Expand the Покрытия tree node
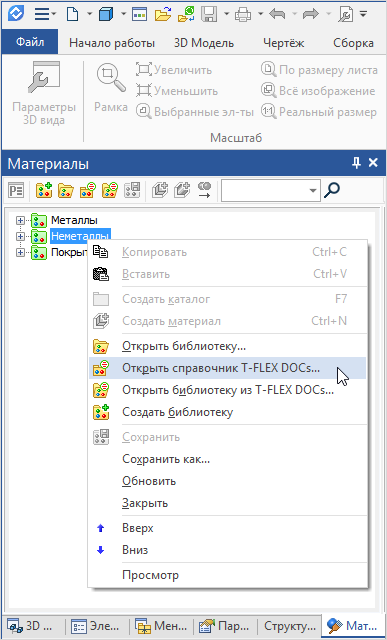Screen dimensions: 387x640 click(20, 253)
